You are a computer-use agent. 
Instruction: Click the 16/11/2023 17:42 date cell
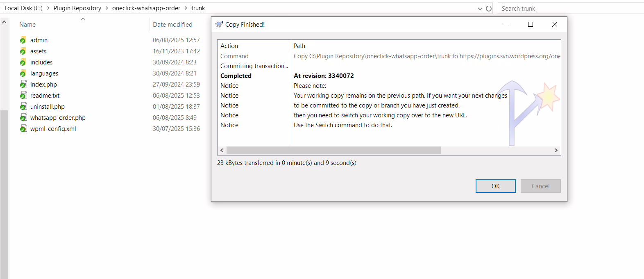[176, 51]
